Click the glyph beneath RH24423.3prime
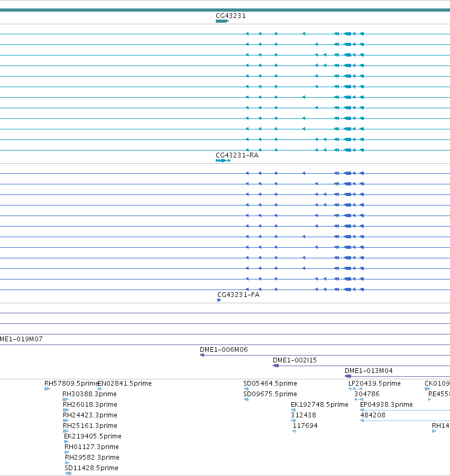The height and width of the screenshot is (476, 450). [66, 421]
